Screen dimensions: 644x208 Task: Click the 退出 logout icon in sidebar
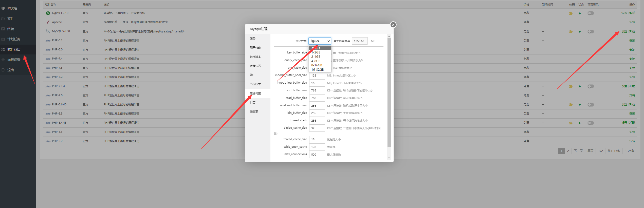[3, 70]
